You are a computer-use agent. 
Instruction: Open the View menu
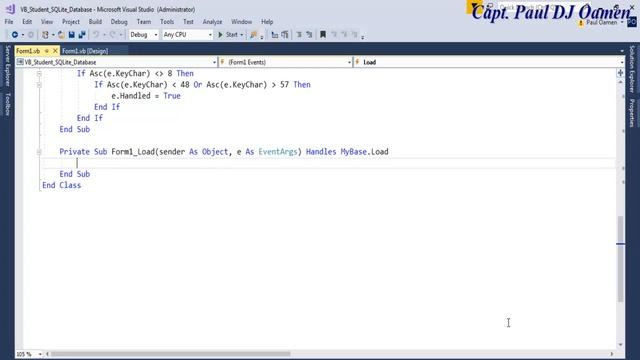pyautogui.click(x=47, y=22)
